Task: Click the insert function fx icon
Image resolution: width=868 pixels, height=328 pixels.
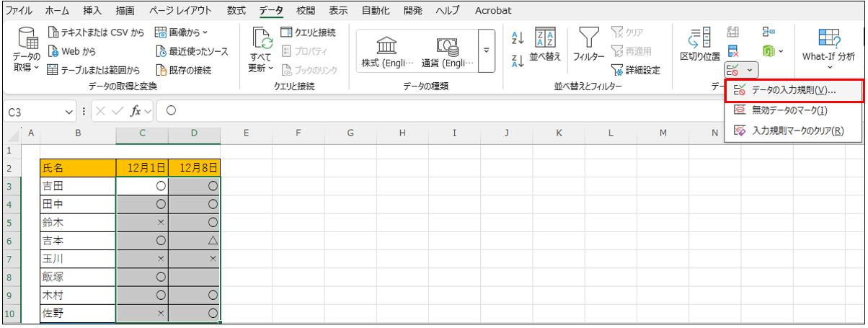Action: 136,111
